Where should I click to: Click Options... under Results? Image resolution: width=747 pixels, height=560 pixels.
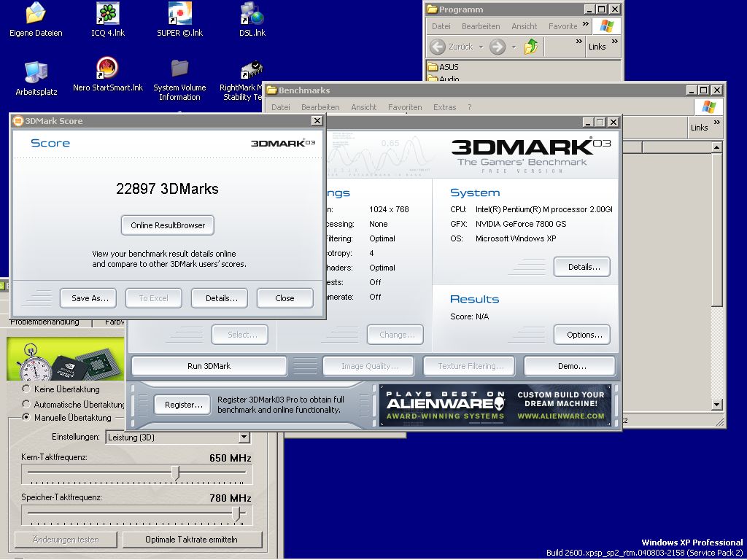[x=581, y=335]
